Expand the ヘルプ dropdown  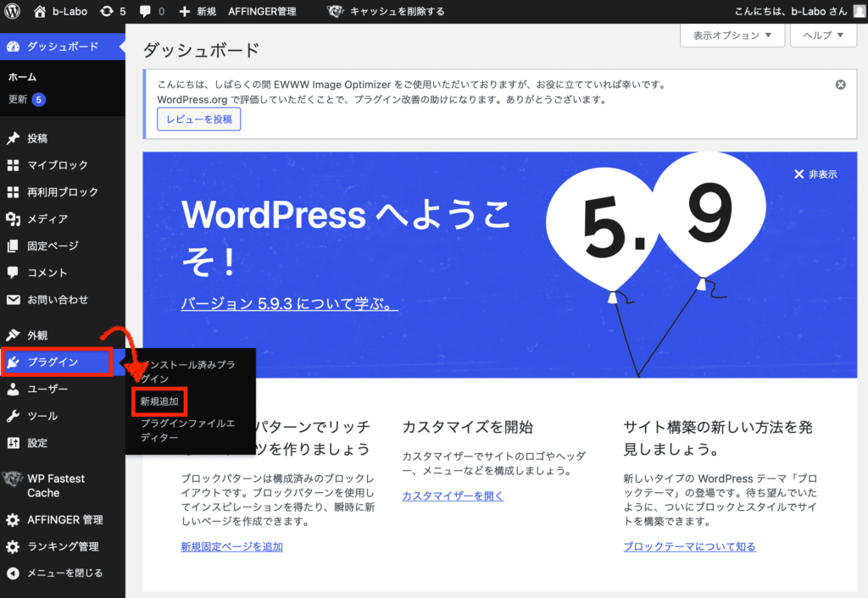coord(823,36)
